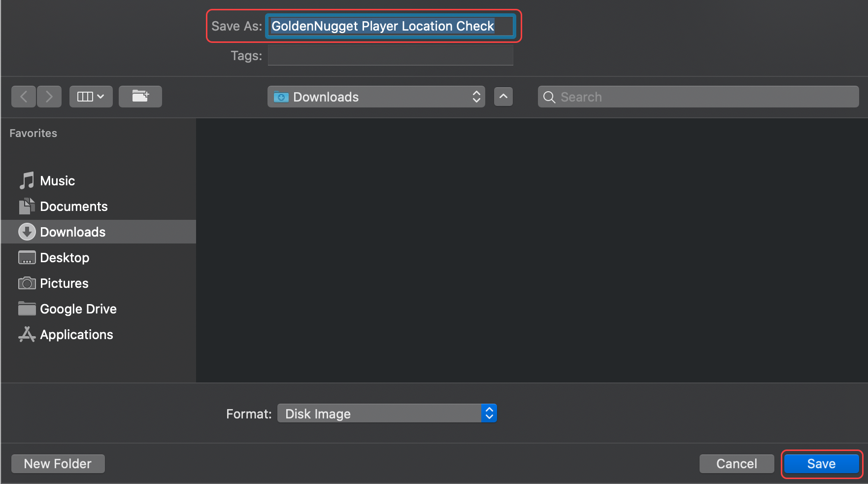Click the Downloads arrow circle icon

(27, 232)
